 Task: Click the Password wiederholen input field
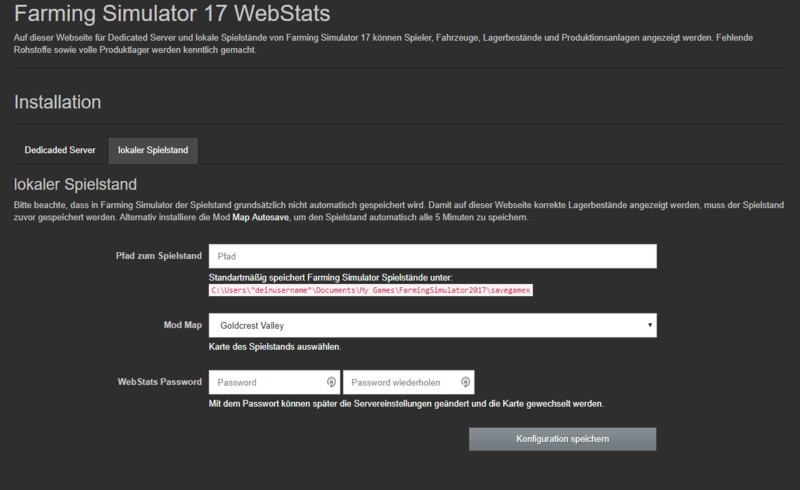400,382
